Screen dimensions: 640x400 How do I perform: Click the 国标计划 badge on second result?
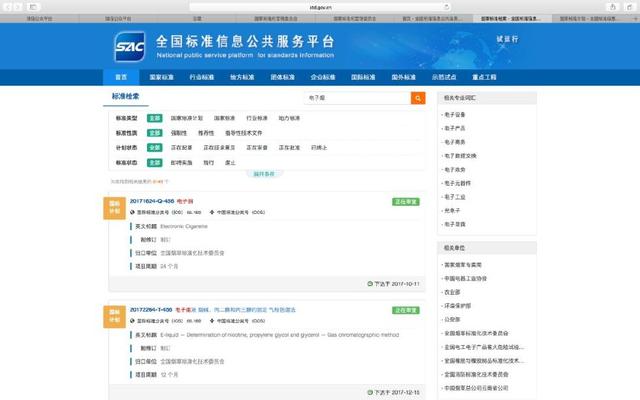click(113, 317)
